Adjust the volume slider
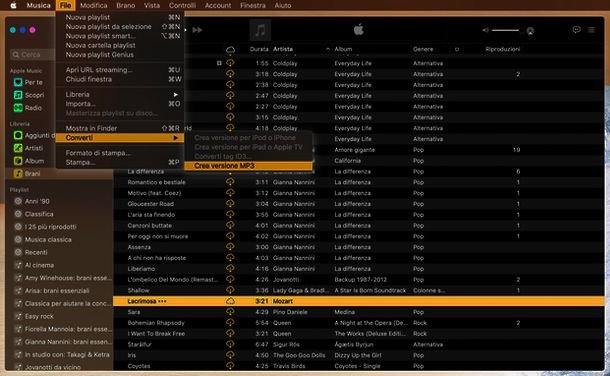 [x=505, y=30]
